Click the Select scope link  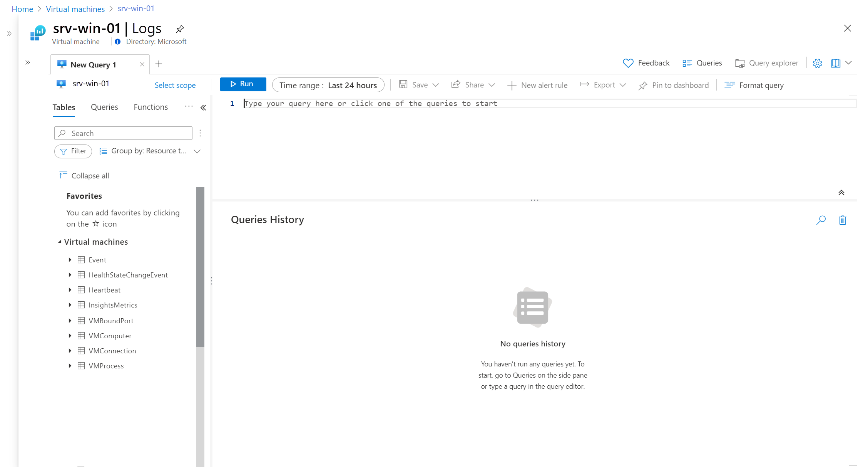175,85
